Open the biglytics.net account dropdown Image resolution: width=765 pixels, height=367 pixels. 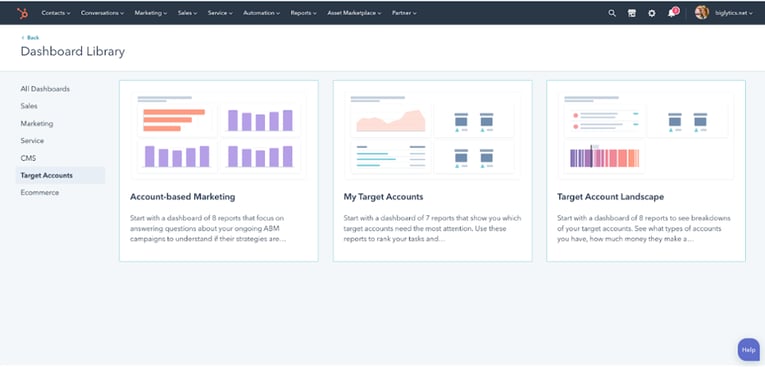point(734,13)
